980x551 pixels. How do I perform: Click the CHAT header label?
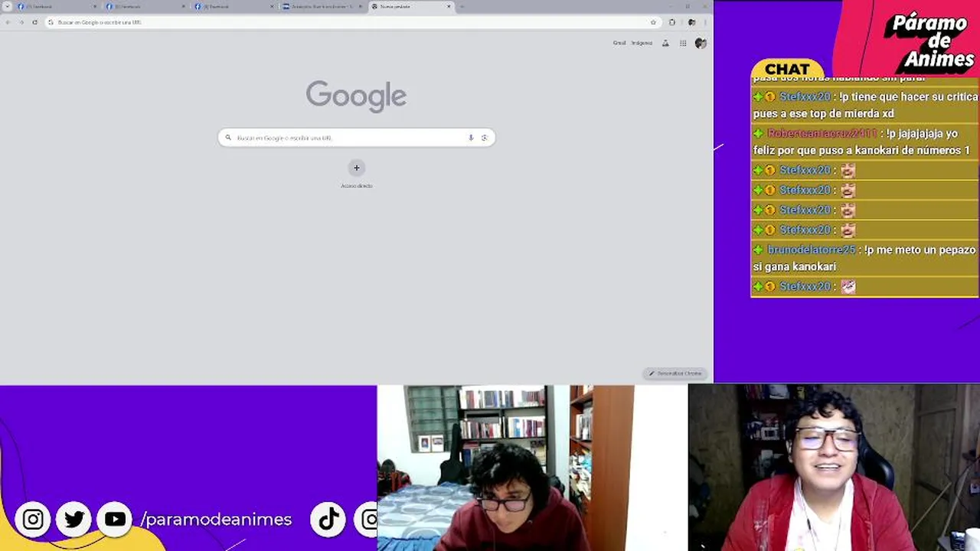click(x=787, y=70)
